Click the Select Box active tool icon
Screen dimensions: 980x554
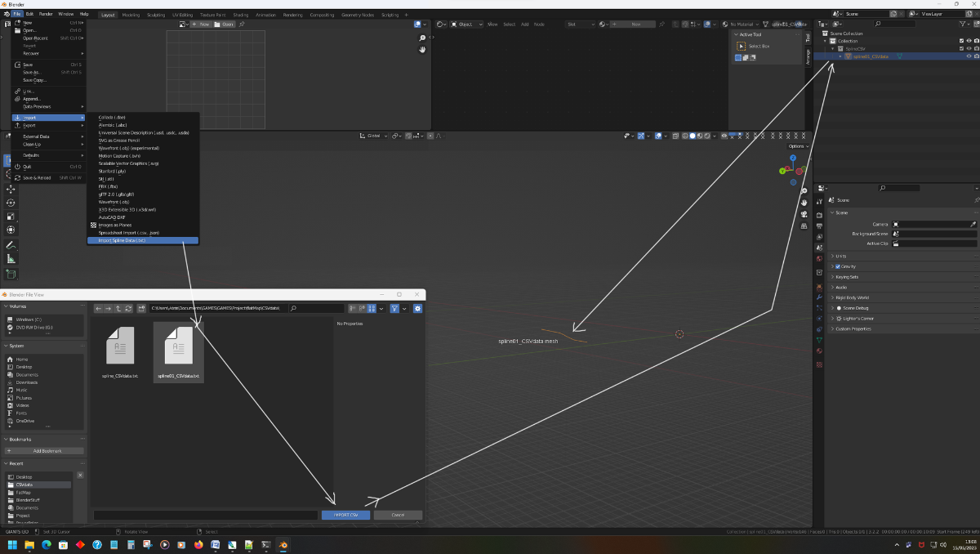[742, 46]
